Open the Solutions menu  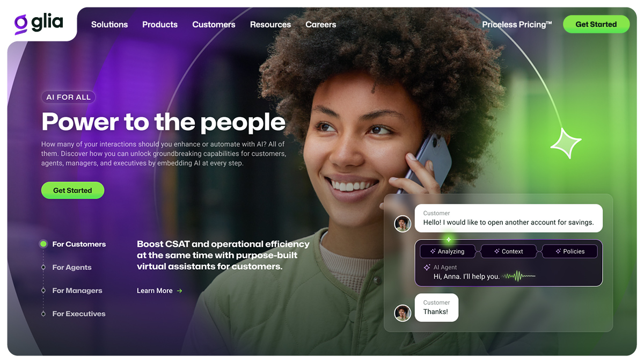pyautogui.click(x=109, y=25)
